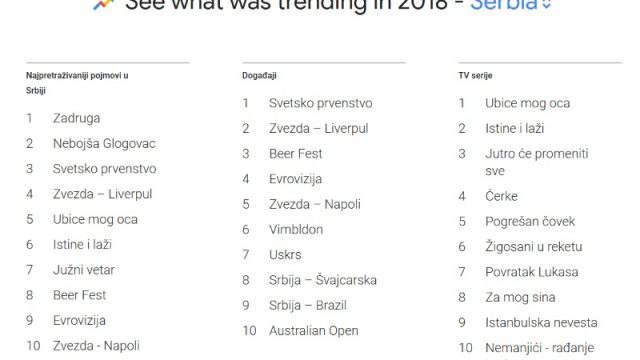Click Australian Open event

point(313,331)
